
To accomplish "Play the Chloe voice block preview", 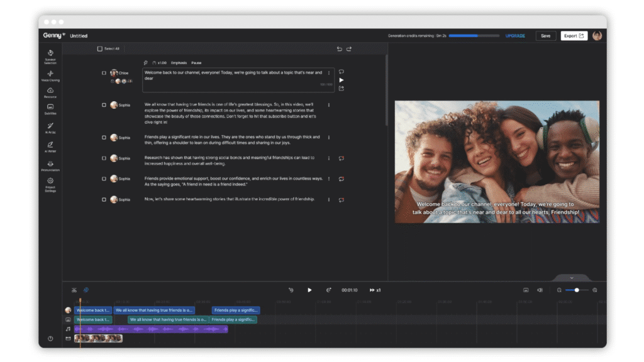I will [341, 80].
